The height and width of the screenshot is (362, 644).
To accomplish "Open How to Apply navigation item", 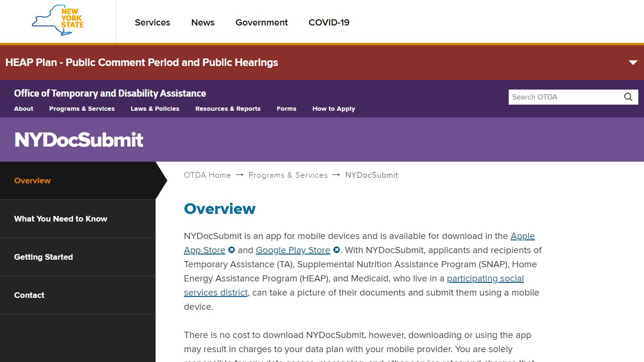I will tap(334, 108).
